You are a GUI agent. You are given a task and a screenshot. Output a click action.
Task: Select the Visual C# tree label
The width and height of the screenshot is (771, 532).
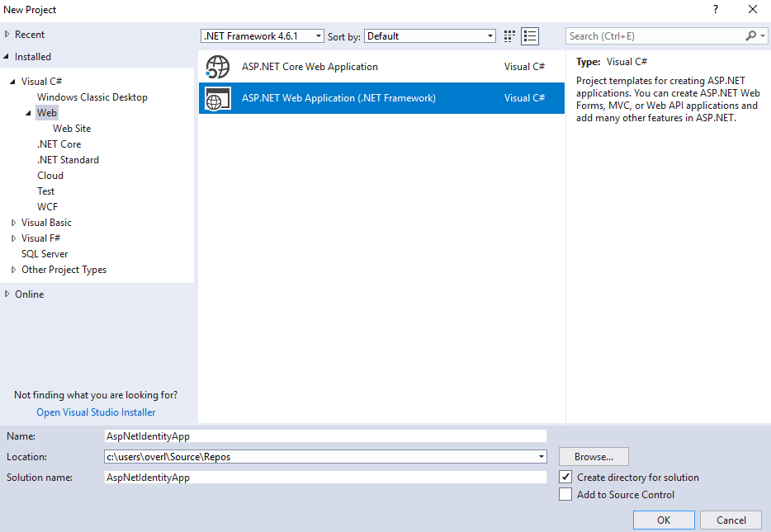pyautogui.click(x=41, y=82)
